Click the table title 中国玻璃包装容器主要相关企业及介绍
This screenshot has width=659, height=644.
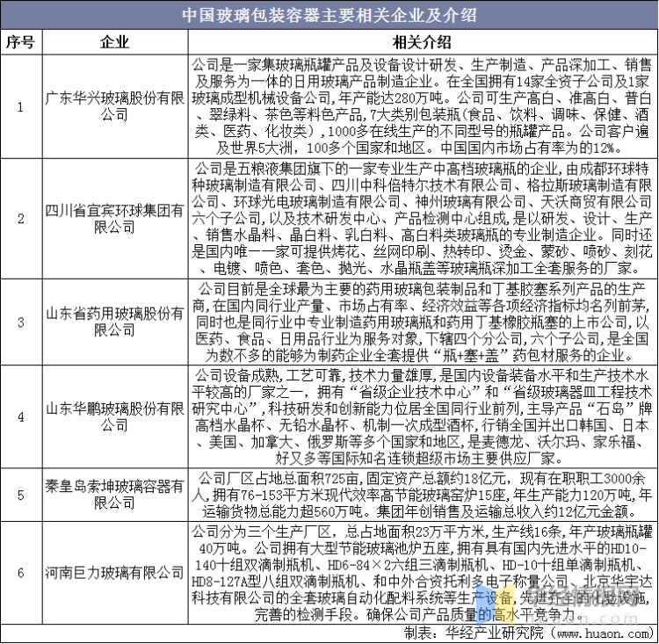329,15
